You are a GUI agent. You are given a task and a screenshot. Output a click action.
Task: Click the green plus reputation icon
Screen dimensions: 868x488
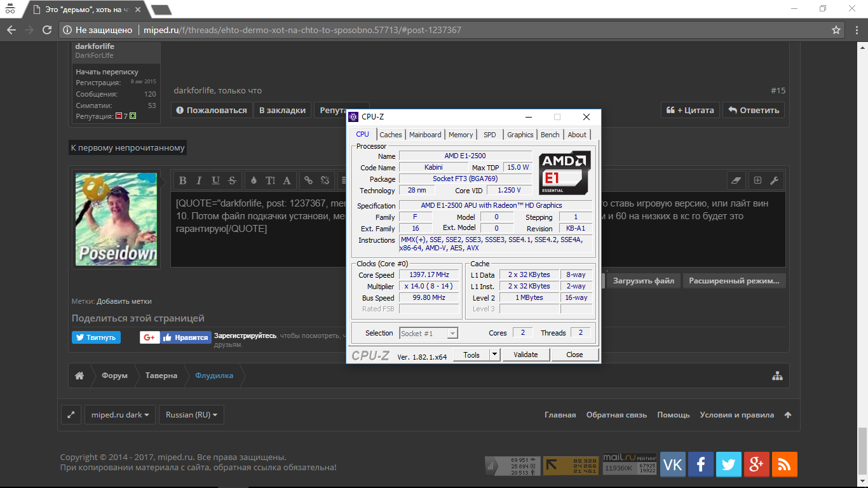pyautogui.click(x=133, y=116)
